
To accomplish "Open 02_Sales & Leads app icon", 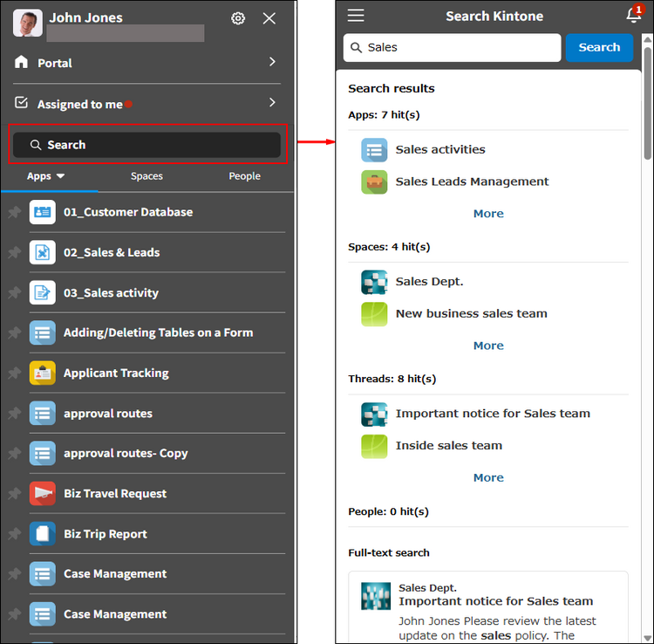I will click(x=43, y=252).
